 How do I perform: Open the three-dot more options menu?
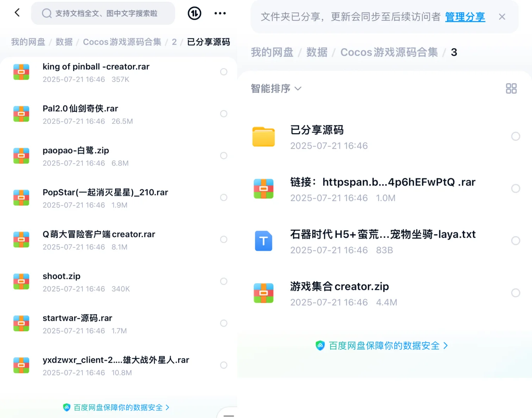coord(220,13)
